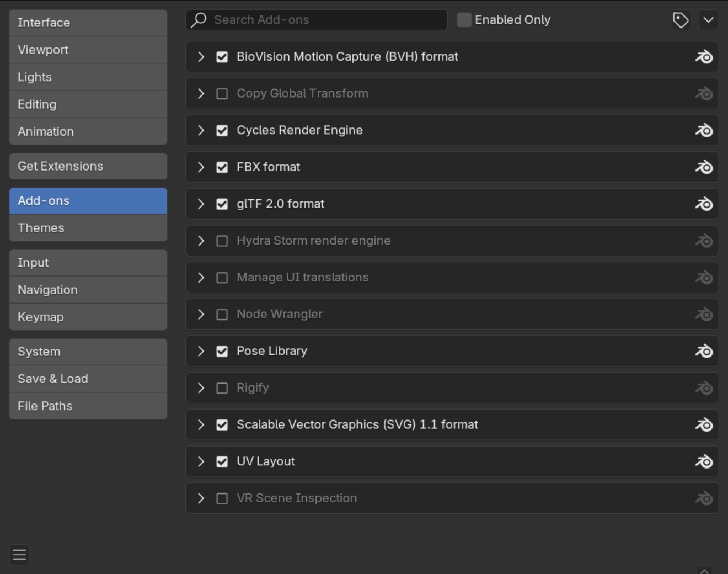The image size is (728, 574).
Task: Open the hamburger preferences menu
Action: [19, 555]
